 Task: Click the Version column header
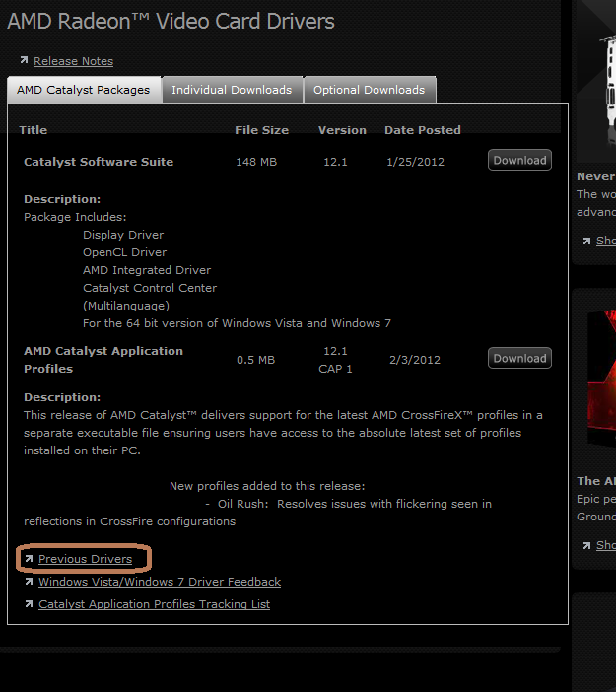[x=342, y=130]
